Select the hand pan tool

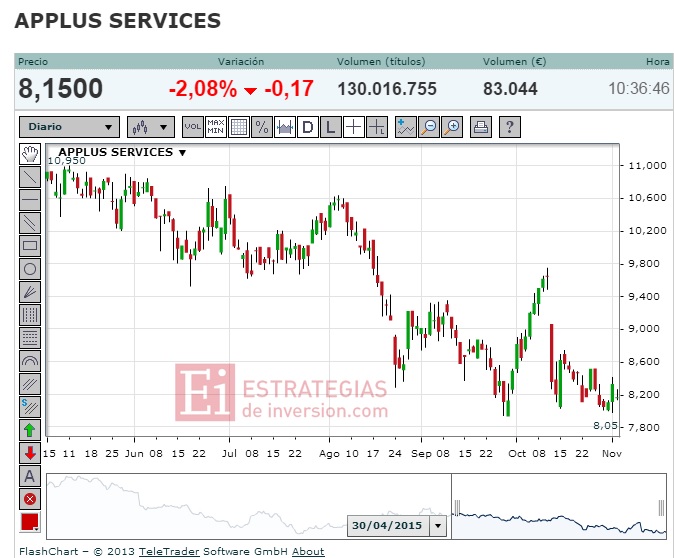pos(30,154)
